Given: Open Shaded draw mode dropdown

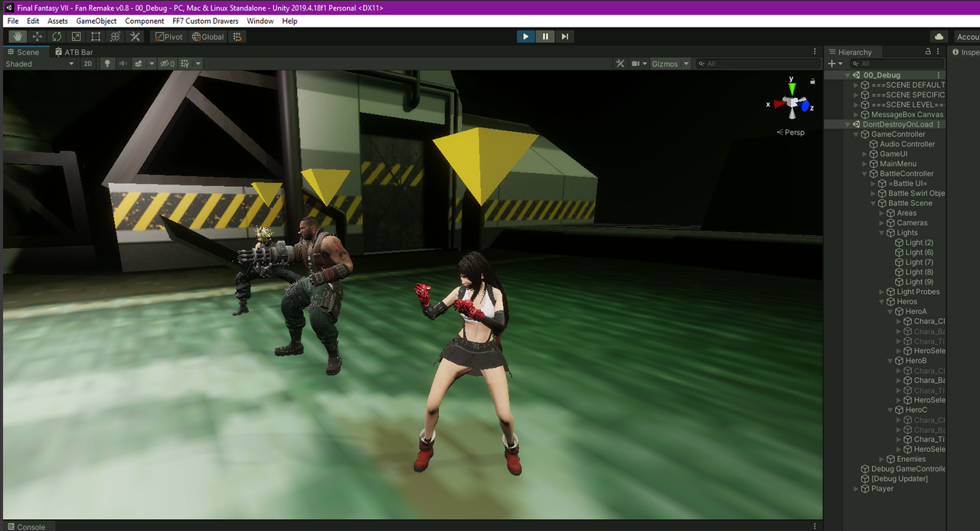Looking at the screenshot, I should [x=40, y=64].
